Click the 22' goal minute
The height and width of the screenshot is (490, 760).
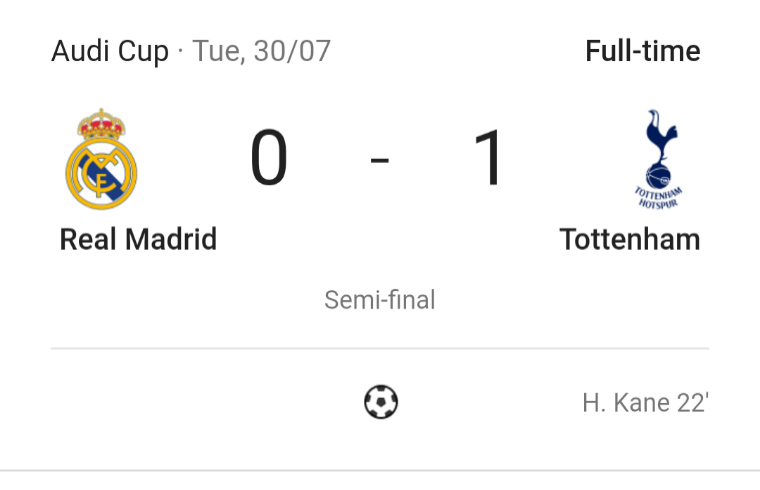[692, 404]
